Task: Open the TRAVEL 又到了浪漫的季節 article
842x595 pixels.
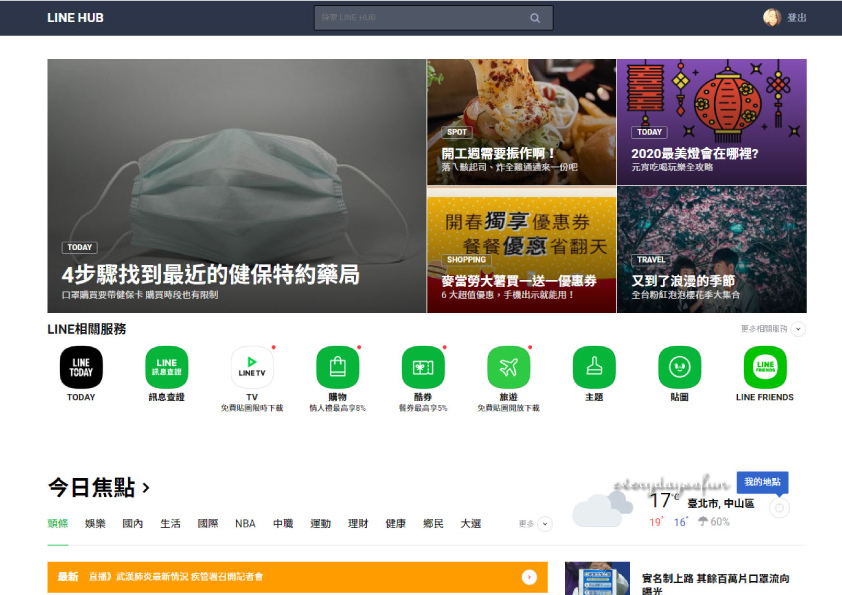Action: 712,250
